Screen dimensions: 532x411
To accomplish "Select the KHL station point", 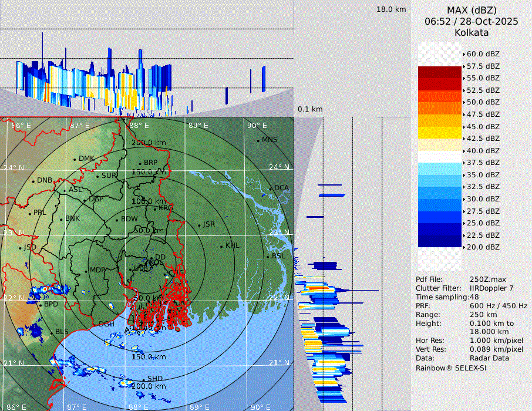I will [221, 246].
